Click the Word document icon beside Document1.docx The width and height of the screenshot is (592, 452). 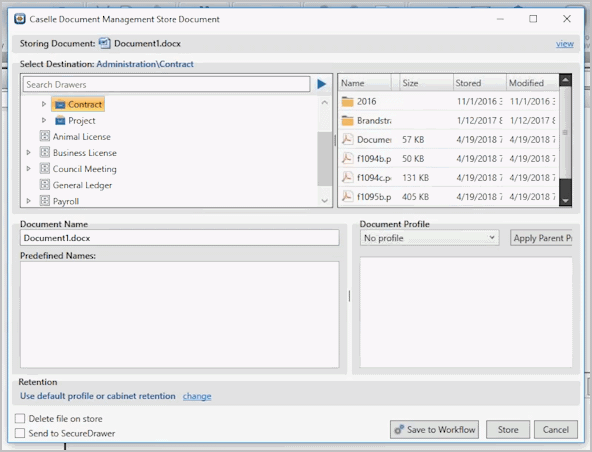point(105,43)
